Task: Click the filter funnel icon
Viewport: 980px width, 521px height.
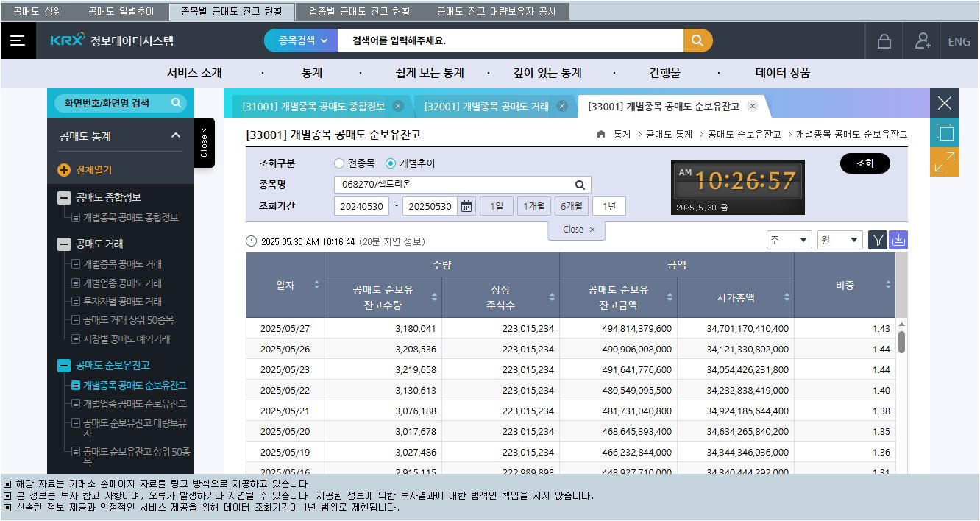Action: click(x=878, y=240)
